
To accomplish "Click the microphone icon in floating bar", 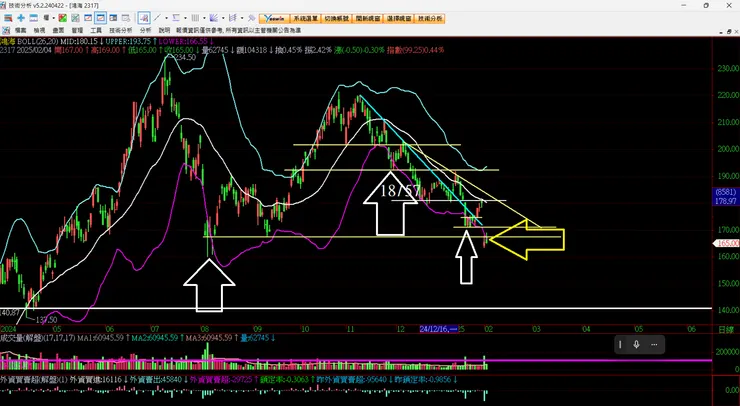I will point(636,345).
